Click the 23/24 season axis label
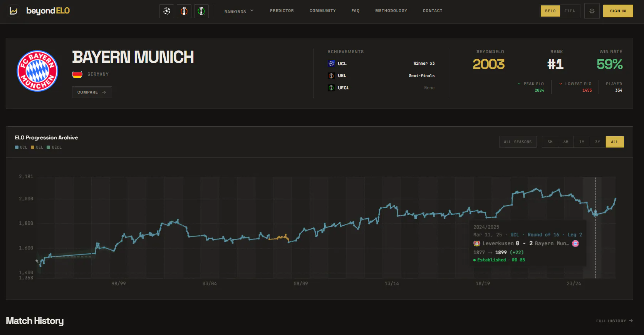This screenshot has width=644, height=335. coord(574,284)
